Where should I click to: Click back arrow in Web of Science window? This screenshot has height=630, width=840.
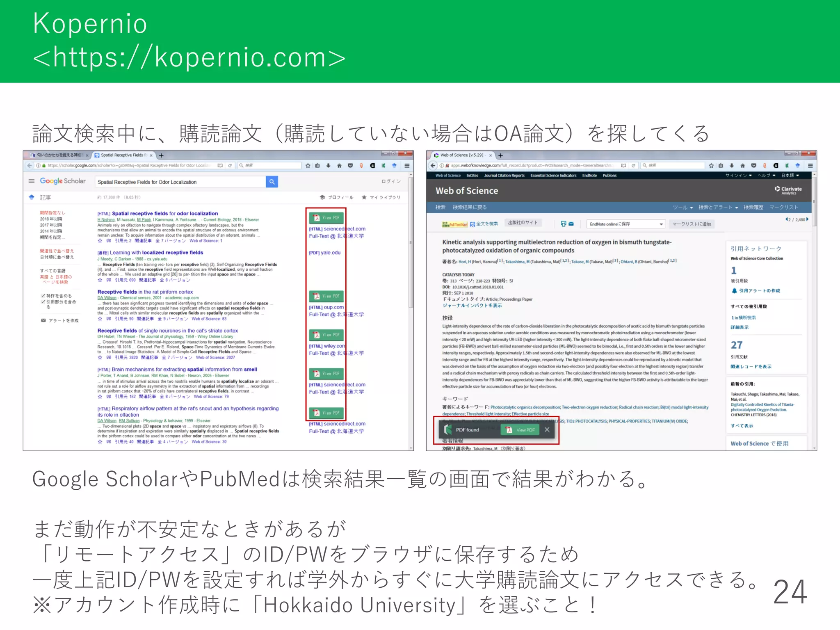tap(433, 166)
